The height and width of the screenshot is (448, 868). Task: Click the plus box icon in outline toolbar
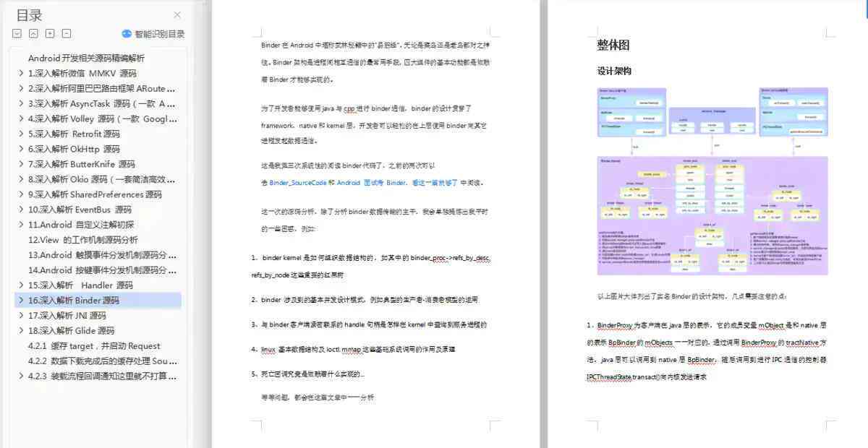50,33
